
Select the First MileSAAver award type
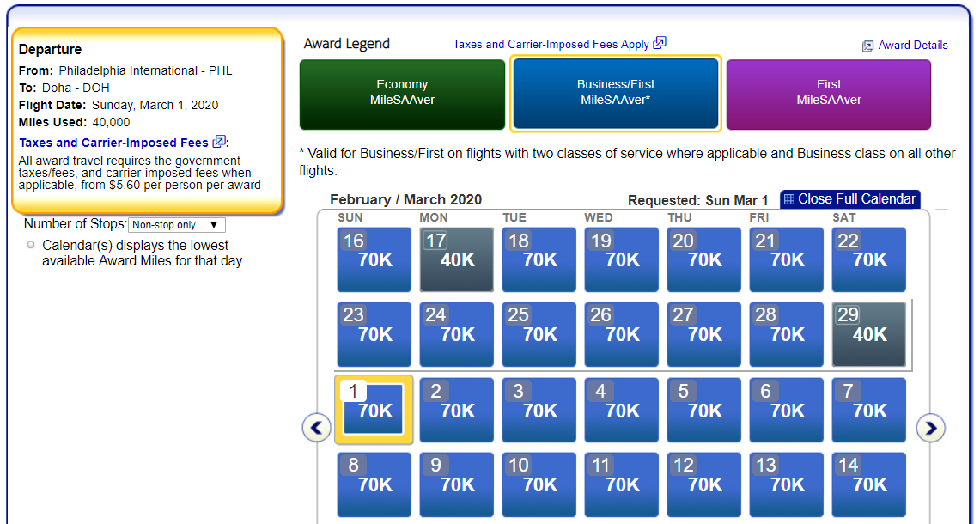pos(828,94)
